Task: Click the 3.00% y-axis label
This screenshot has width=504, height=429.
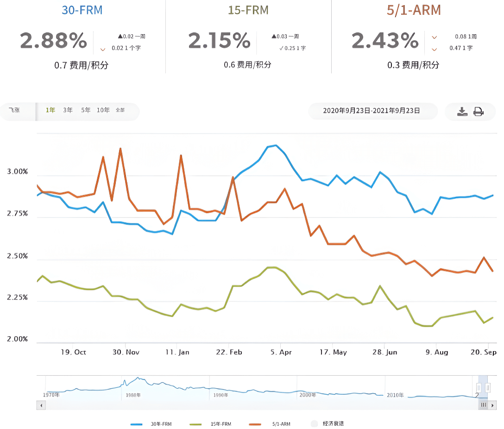Action: [x=17, y=172]
